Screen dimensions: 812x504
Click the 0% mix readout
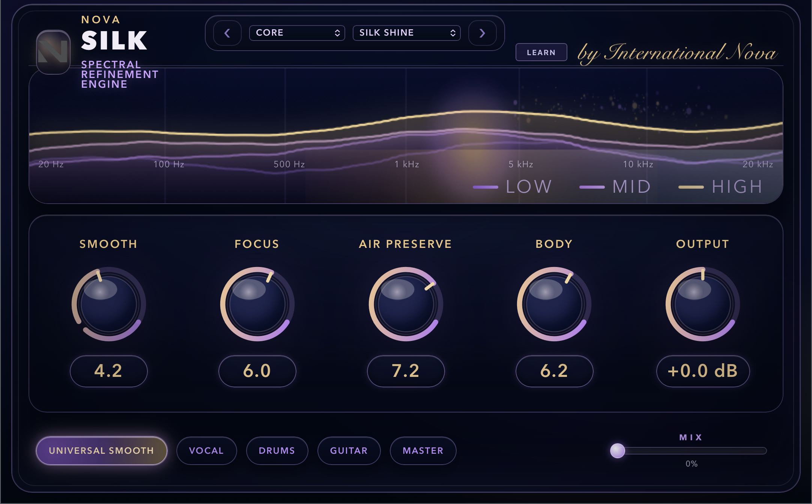coord(692,464)
